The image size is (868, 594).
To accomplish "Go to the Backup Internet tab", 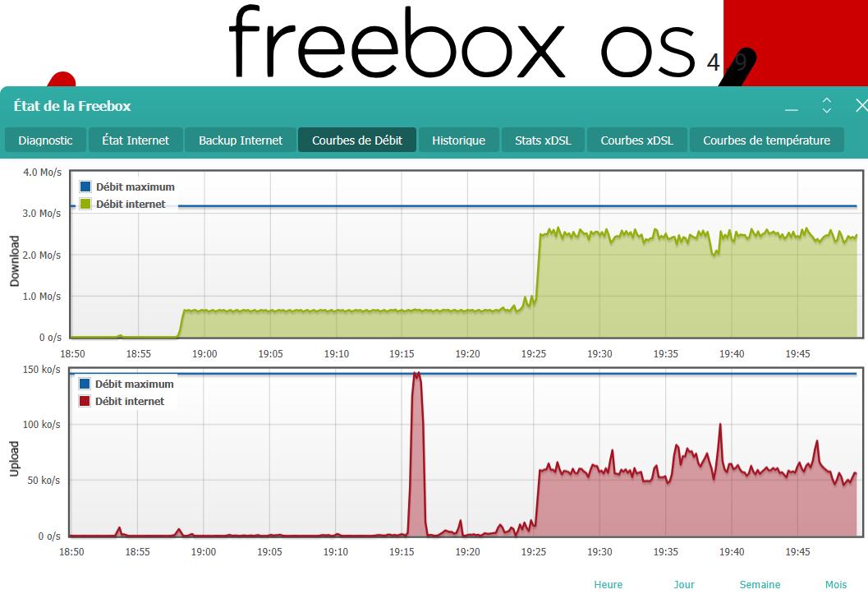I will click(240, 140).
